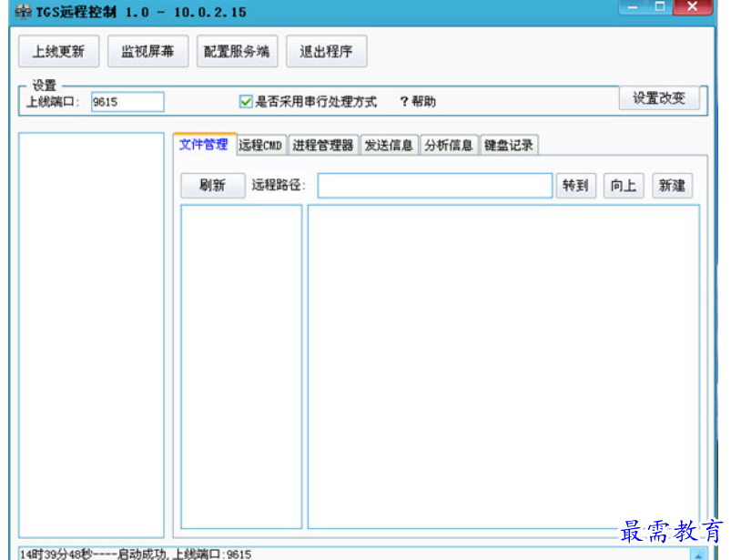The width and height of the screenshot is (731, 560).
Task: Click the TGS title bar app icon
Action: pyautogui.click(x=24, y=12)
